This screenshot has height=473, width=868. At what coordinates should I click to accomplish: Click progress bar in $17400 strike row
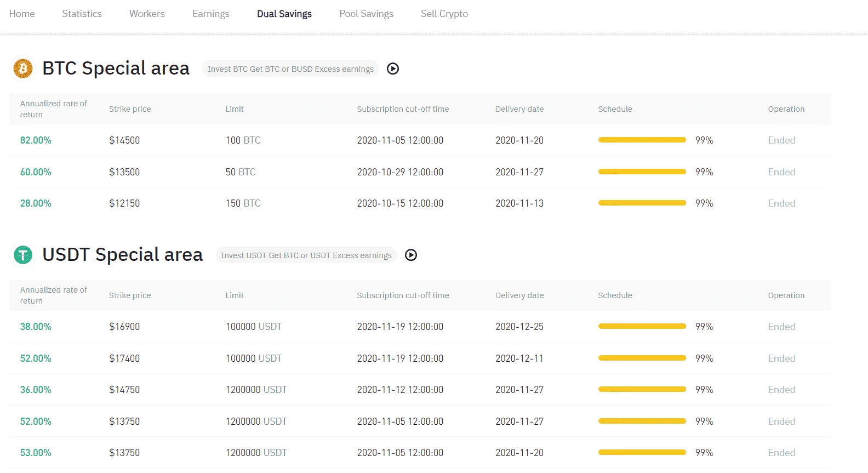click(642, 358)
